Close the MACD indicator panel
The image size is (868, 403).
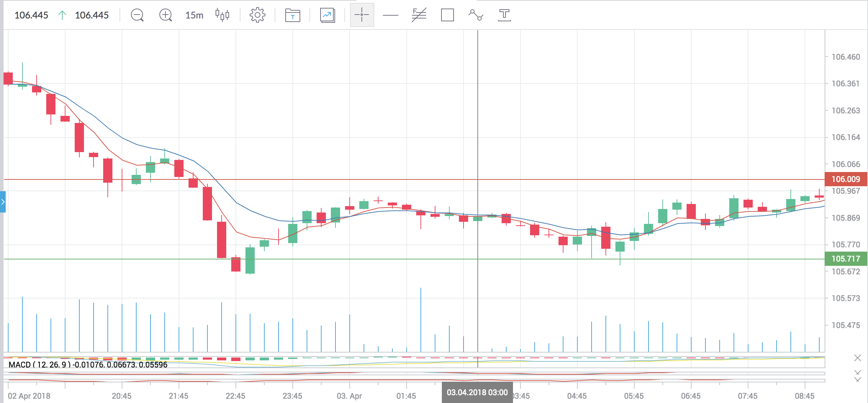click(858, 358)
